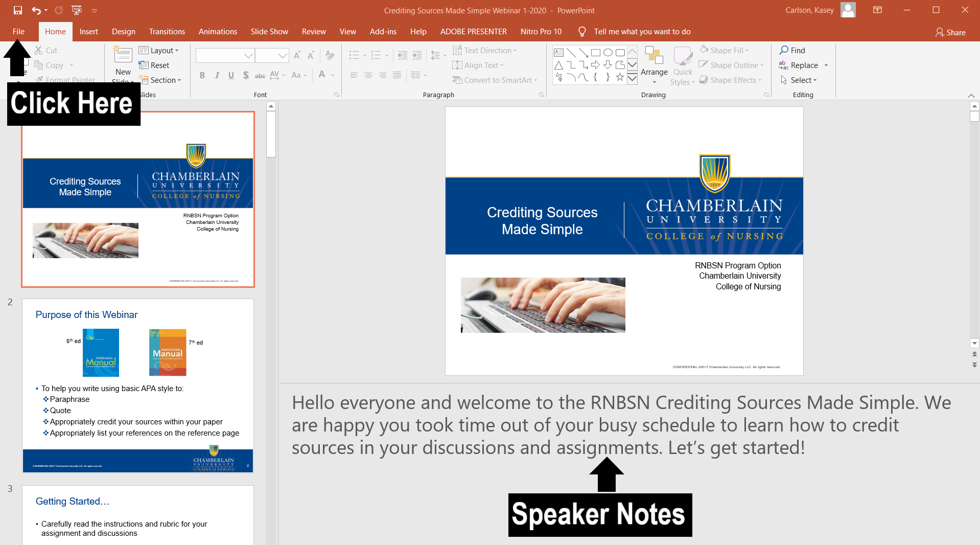Screen dimensions: 980x545
Task: Select slide 2 thumbnail Purpose of this Webinar
Action: [x=138, y=385]
